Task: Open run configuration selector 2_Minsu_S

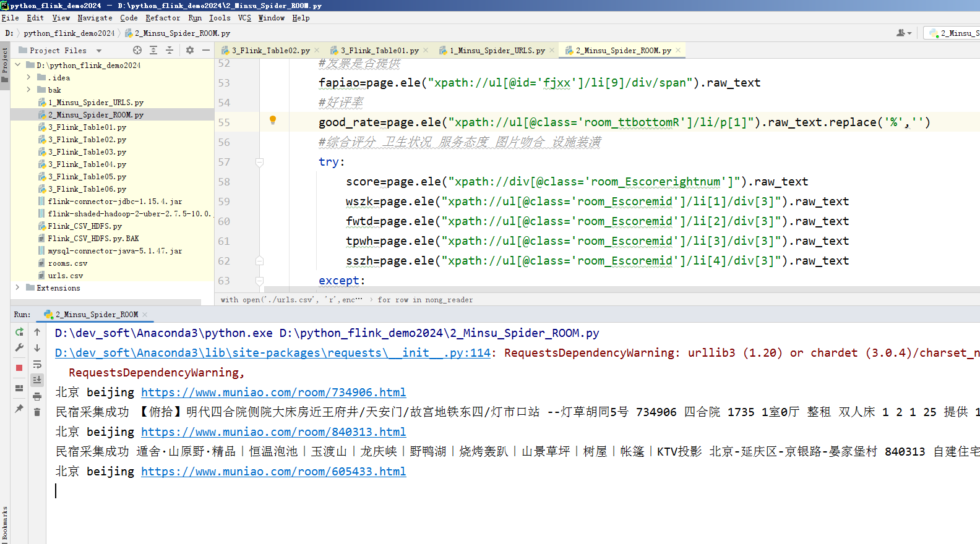Action: (x=953, y=33)
